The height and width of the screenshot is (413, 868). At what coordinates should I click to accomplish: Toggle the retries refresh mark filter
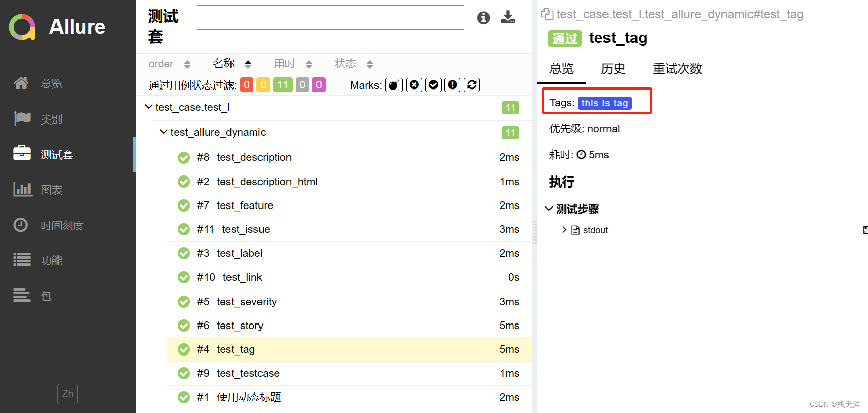pos(472,85)
